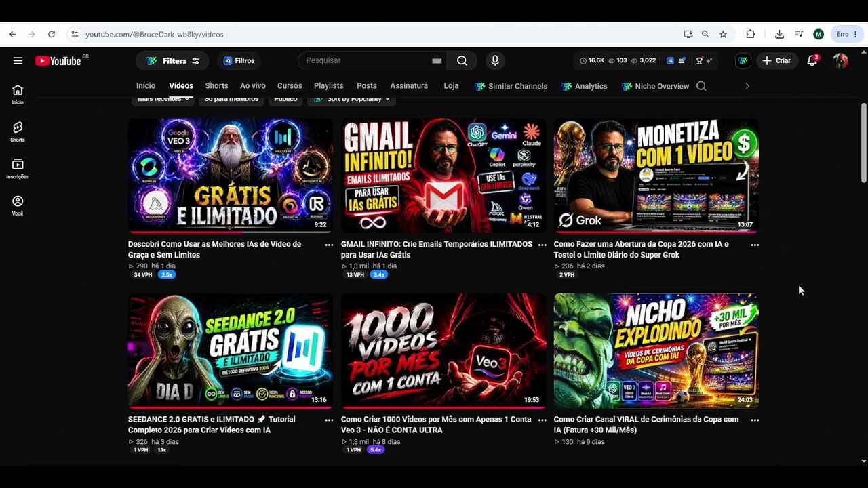This screenshot has height=488, width=868.
Task: Click the search magnifier button
Action: pos(462,60)
